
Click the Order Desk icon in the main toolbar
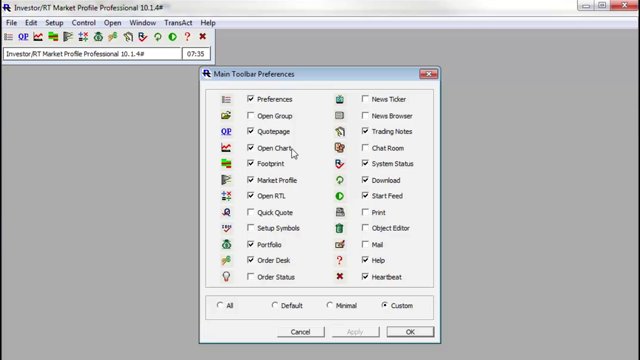tap(113, 37)
